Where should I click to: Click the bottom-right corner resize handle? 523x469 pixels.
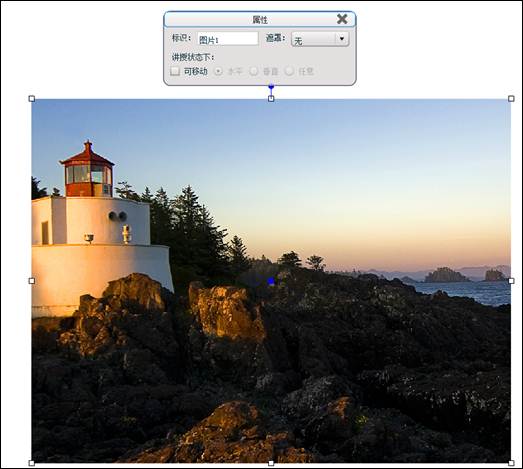pyautogui.click(x=511, y=463)
